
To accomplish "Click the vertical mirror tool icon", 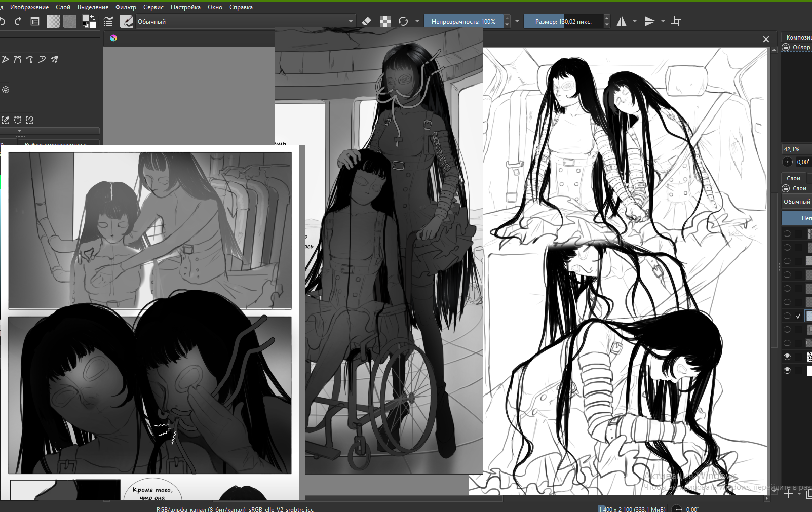I will (x=649, y=21).
